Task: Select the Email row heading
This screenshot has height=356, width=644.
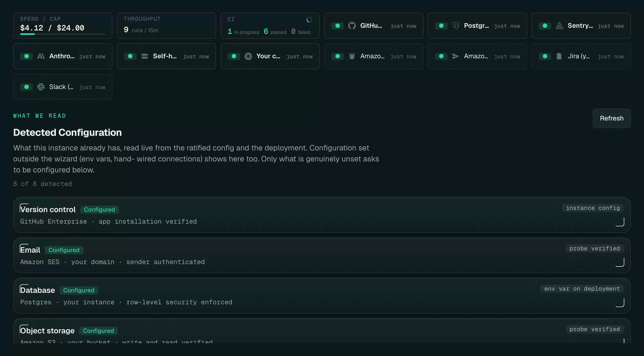Action: (x=30, y=250)
